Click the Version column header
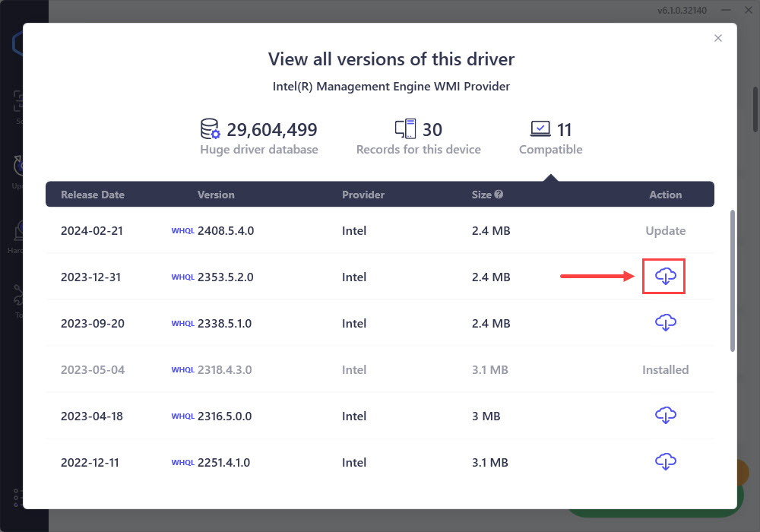760x532 pixels. (216, 195)
